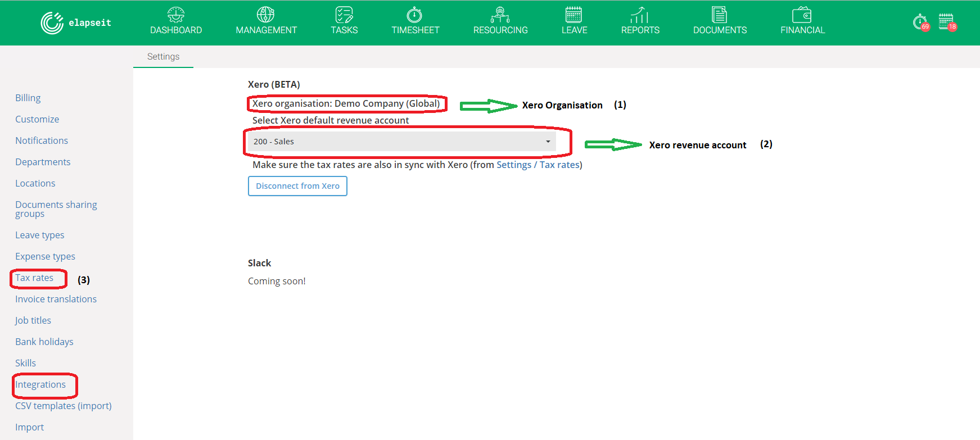Open Integrations in sidebar
Viewport: 980px width, 440px height.
[x=40, y=384]
